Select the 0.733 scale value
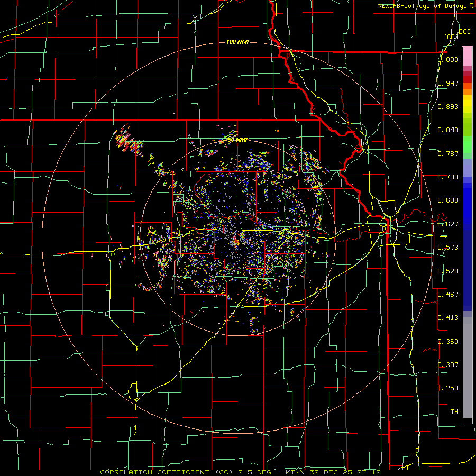This screenshot has height=476, width=476. click(448, 177)
